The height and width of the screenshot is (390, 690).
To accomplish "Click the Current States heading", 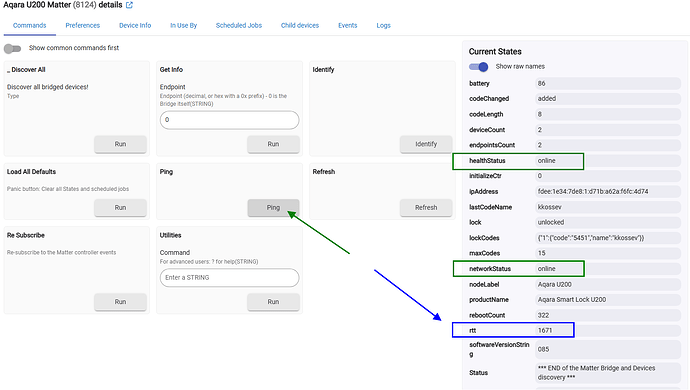I will point(495,52).
